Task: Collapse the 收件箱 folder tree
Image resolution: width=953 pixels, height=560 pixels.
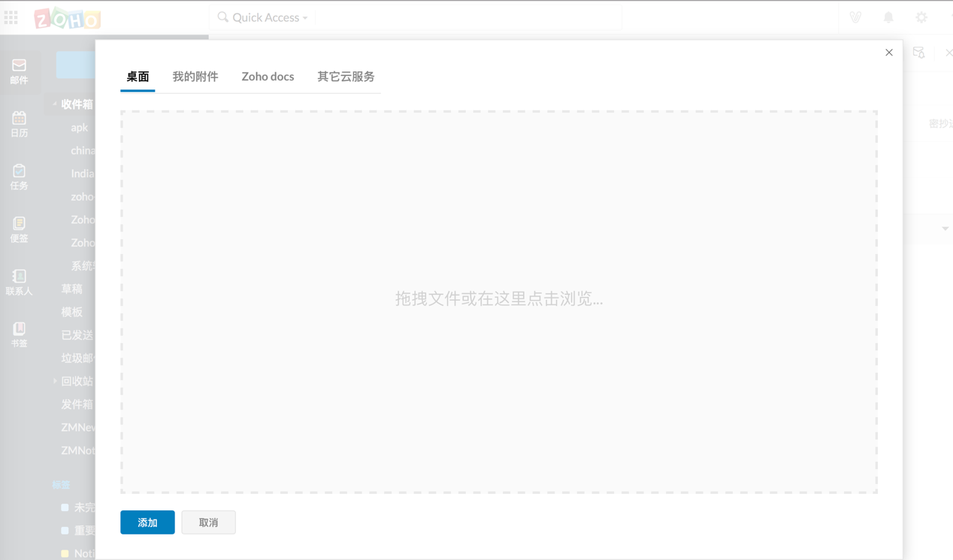Action: [x=56, y=104]
